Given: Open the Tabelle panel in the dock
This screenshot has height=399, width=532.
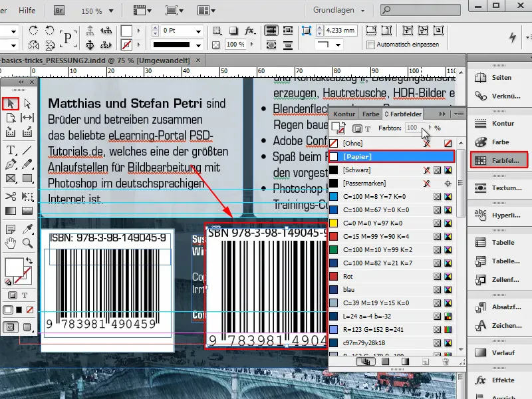Looking at the screenshot, I should (498, 242).
